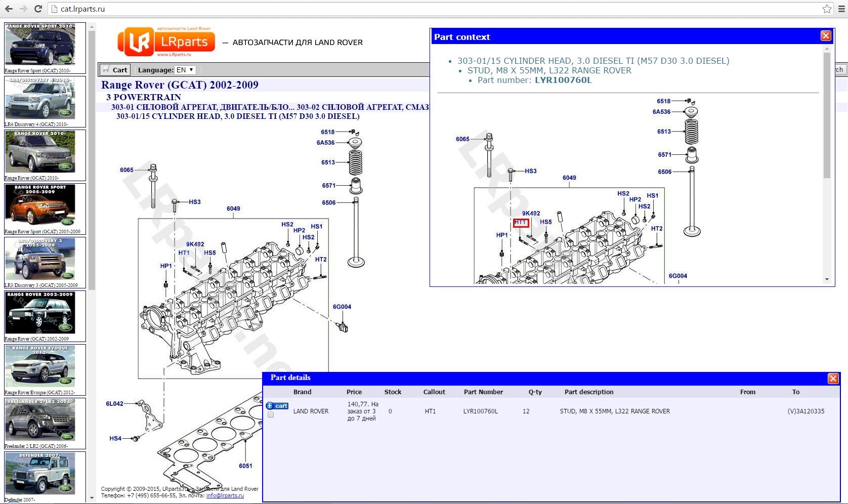
Task: Click callout 6A536 in main diagram
Action: click(325, 143)
